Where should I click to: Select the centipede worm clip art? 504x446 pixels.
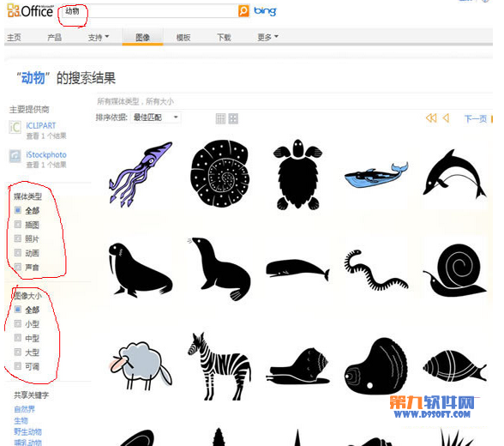(x=376, y=270)
